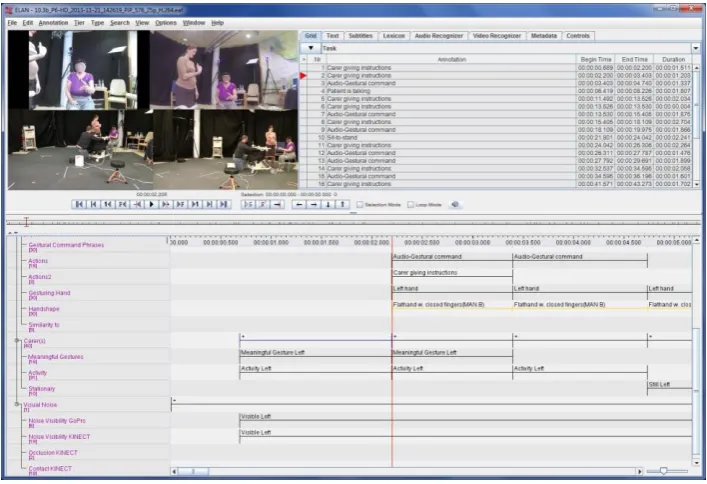Step to previous frame button
Viewport: 707px width, 484px height.
[x=122, y=204]
